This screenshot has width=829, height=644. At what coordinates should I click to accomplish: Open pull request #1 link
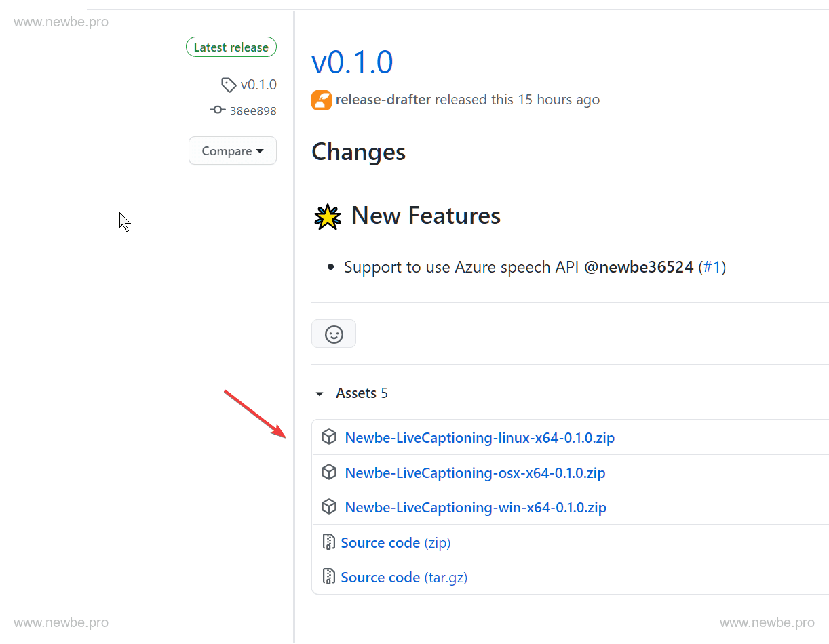pos(712,267)
